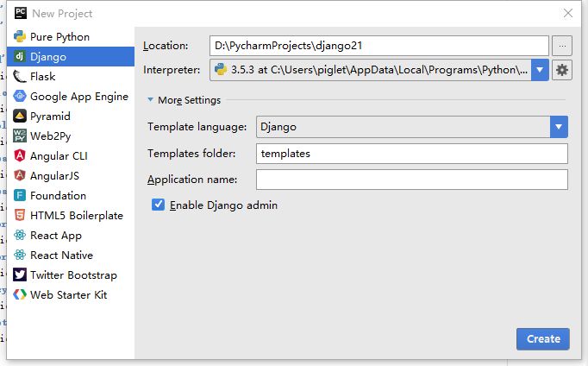Click the Angular CLI red shield icon

[20, 155]
